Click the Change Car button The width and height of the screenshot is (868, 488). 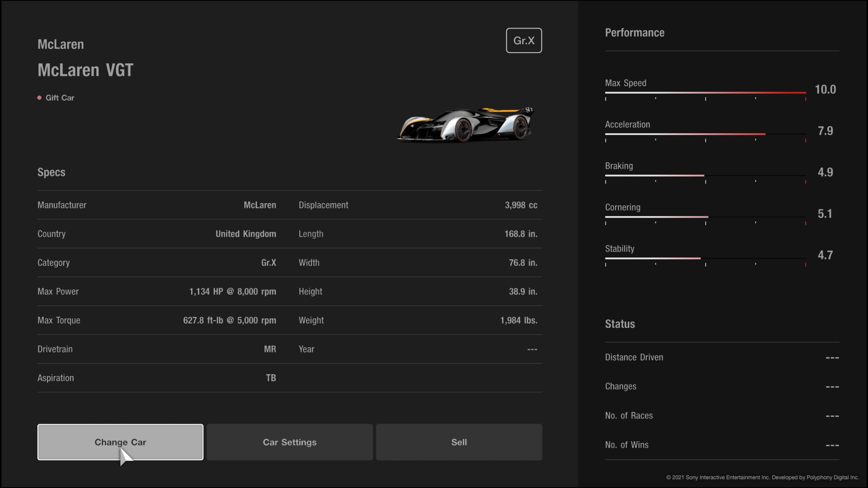pos(120,442)
